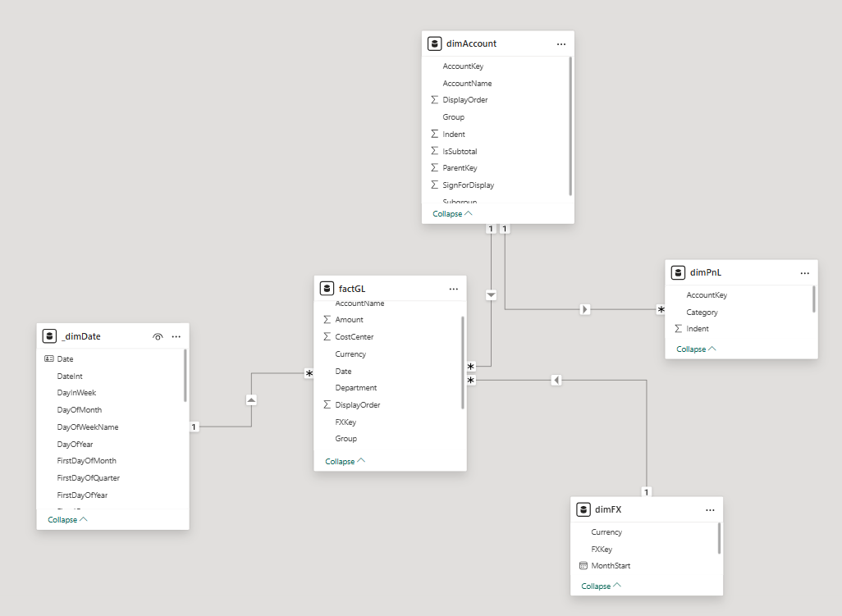Click sigma icon next to Amount in factGL
The image size is (842, 616).
[x=327, y=319]
